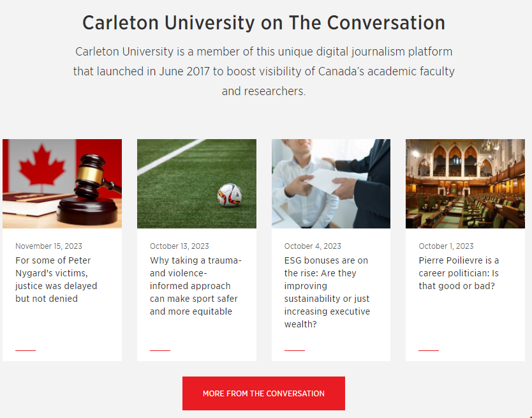This screenshot has width=532, height=418.
Task: Click the Carleton University on The Conversation heading
Action: (263, 23)
